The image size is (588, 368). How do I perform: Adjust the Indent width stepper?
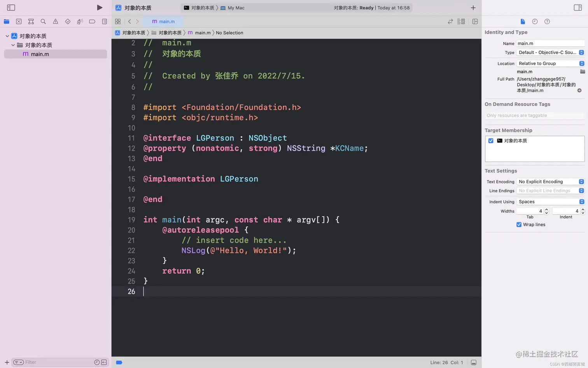click(x=583, y=211)
